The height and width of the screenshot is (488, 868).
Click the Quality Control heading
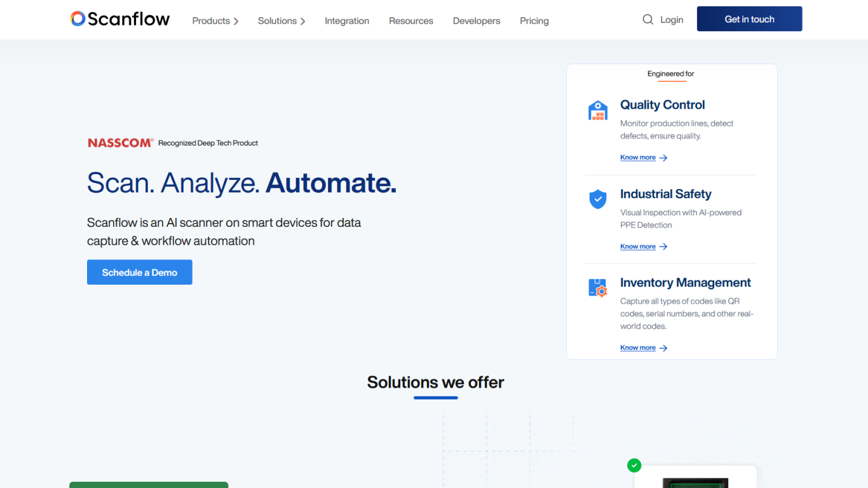(662, 105)
